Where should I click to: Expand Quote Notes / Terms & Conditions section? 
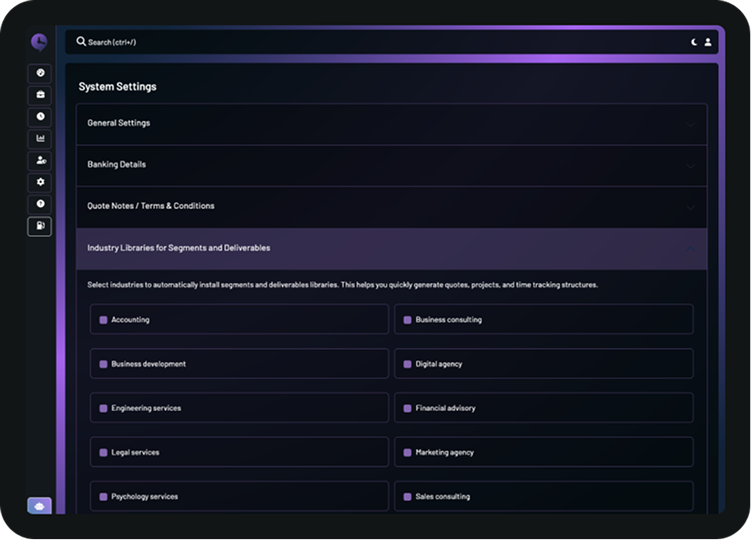(x=391, y=207)
